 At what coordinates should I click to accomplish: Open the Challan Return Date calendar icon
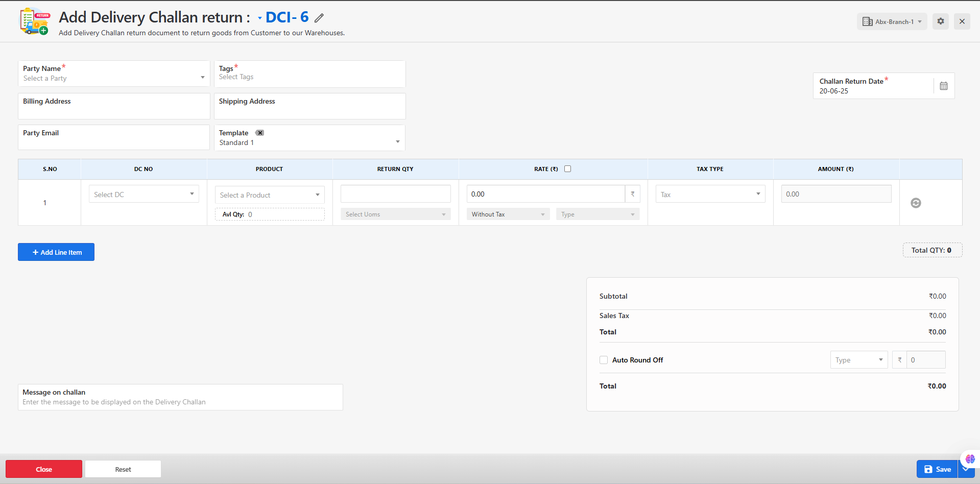point(943,86)
